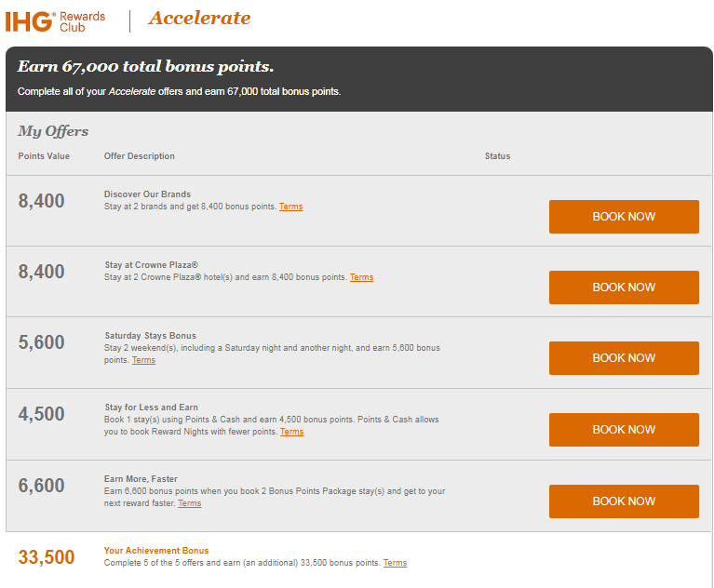Open Terms link for Your Achievement Bonus

coord(395,563)
